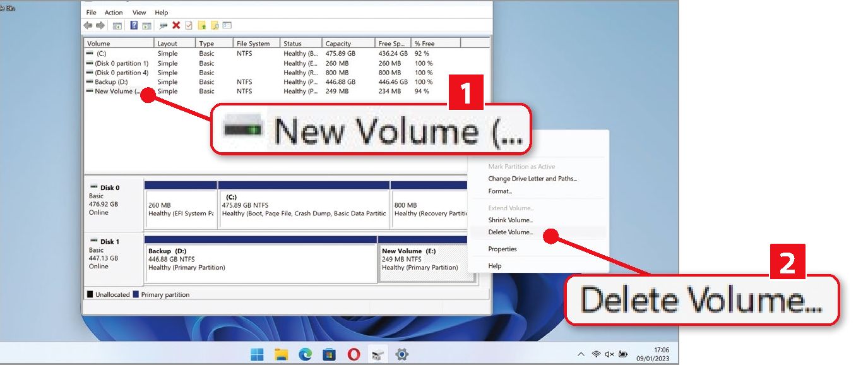Select the 800 MB Recovery partition block
This screenshot has height=365, width=868.
coord(430,206)
